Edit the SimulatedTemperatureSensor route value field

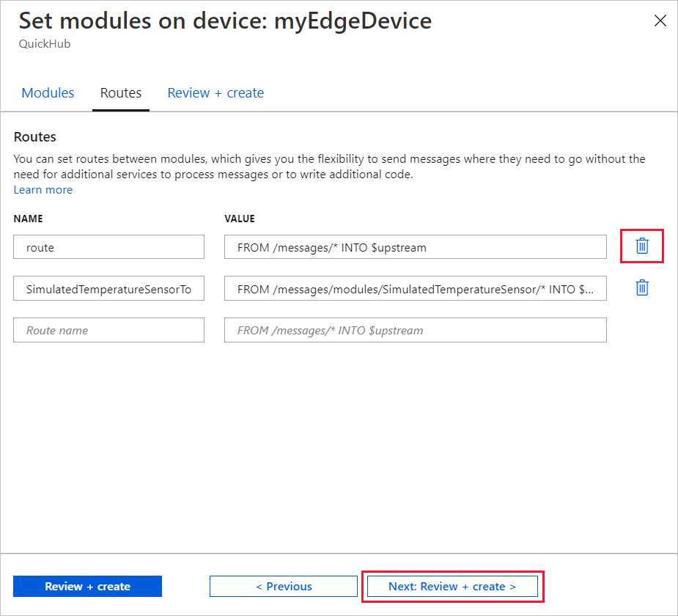(415, 289)
